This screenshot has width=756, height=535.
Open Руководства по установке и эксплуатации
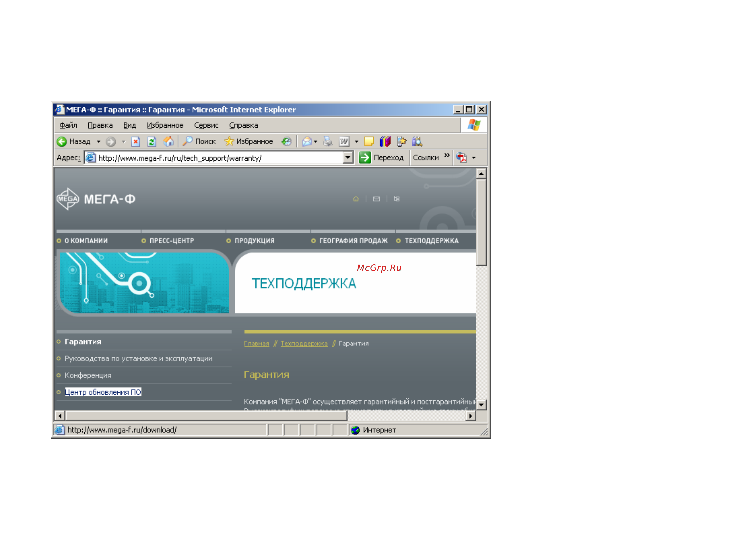[139, 358]
